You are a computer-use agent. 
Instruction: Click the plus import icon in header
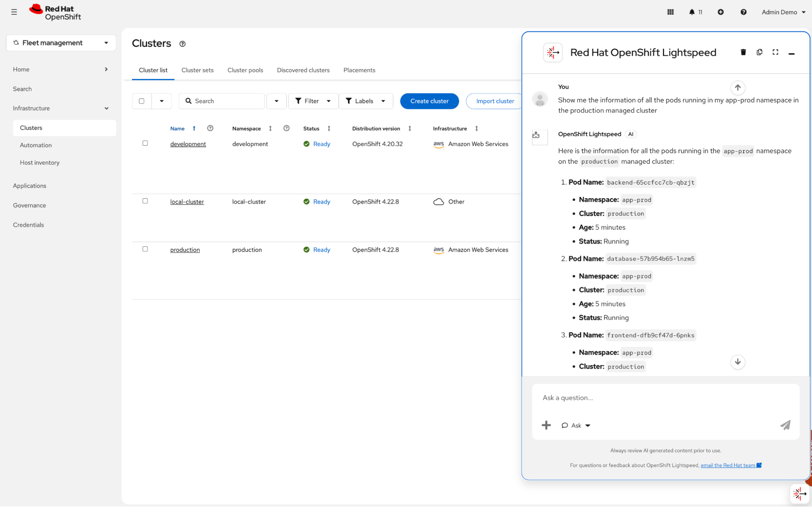click(x=721, y=12)
